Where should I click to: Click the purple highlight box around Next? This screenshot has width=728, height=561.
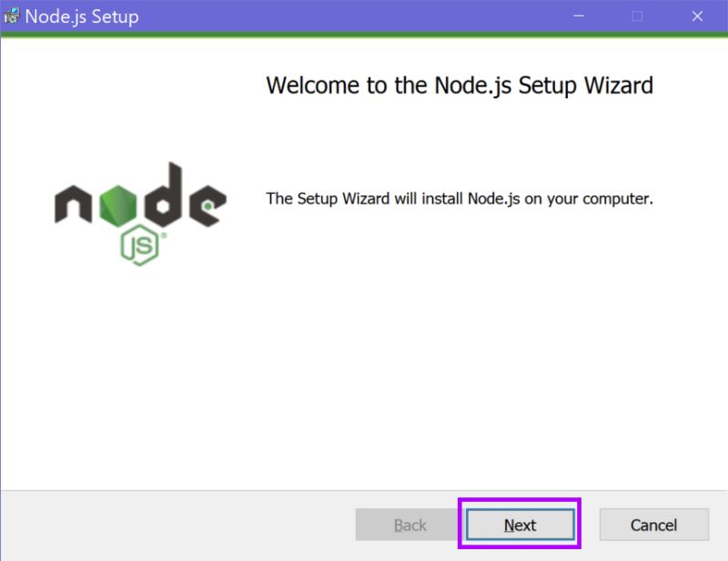(x=520, y=501)
